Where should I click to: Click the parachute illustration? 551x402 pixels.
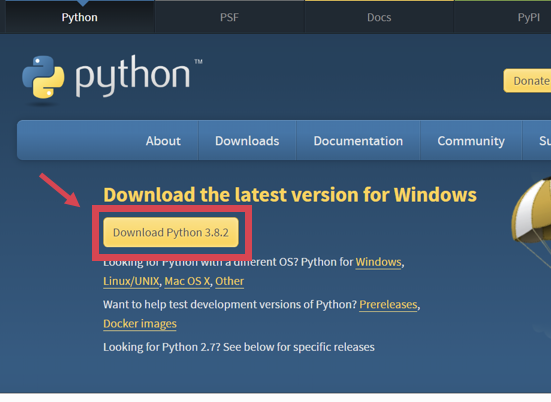(x=531, y=221)
